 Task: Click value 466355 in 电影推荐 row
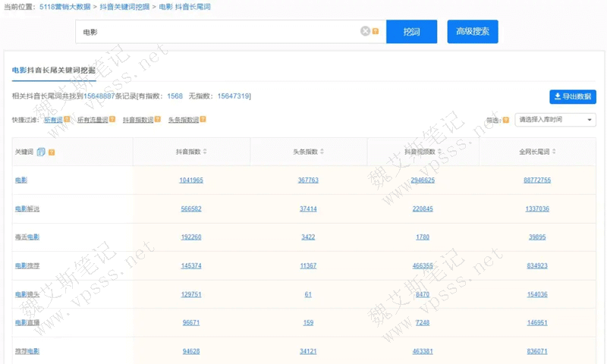[x=423, y=265]
